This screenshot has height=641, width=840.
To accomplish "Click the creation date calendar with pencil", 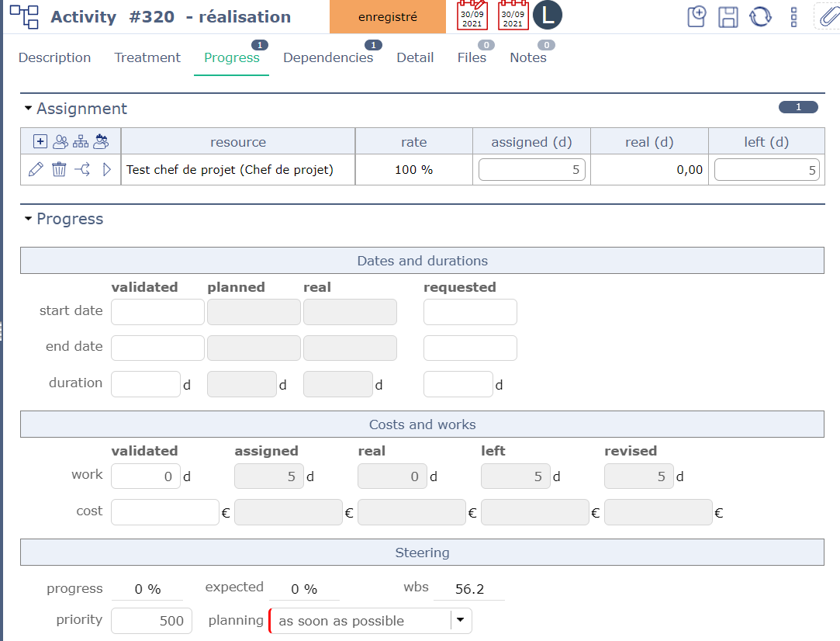I will click(x=472, y=15).
